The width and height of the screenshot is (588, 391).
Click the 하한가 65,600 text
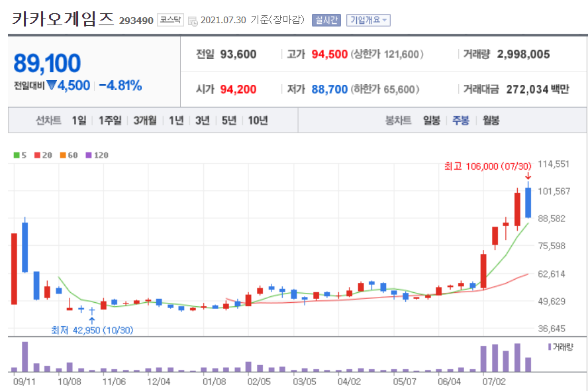click(x=385, y=89)
